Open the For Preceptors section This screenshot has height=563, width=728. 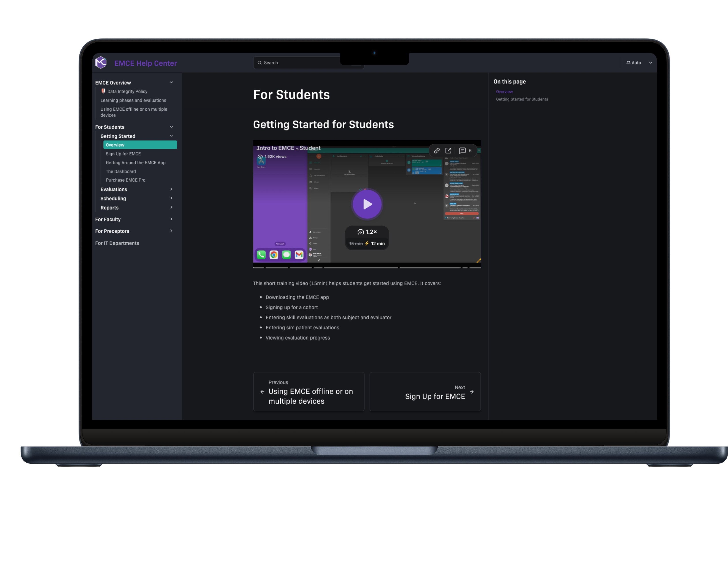coord(112,231)
